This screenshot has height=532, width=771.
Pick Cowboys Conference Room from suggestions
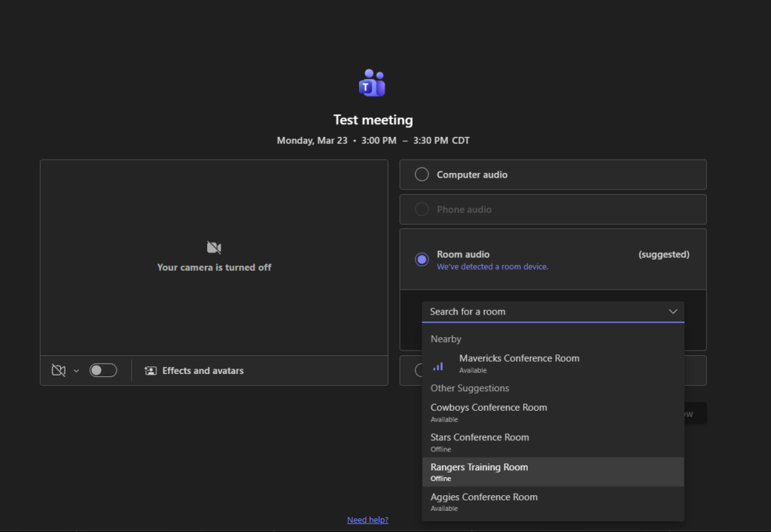tap(489, 412)
